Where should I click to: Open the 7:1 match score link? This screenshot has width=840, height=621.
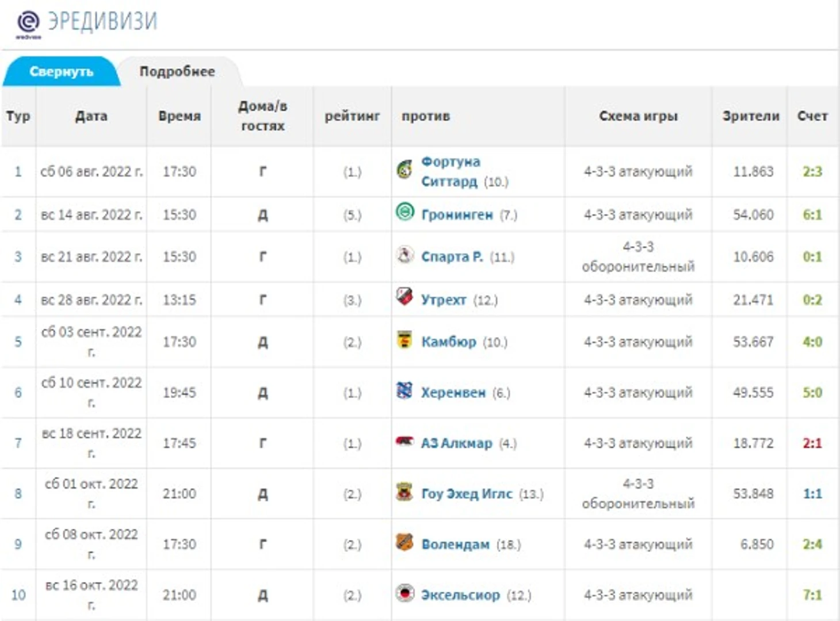point(812,595)
